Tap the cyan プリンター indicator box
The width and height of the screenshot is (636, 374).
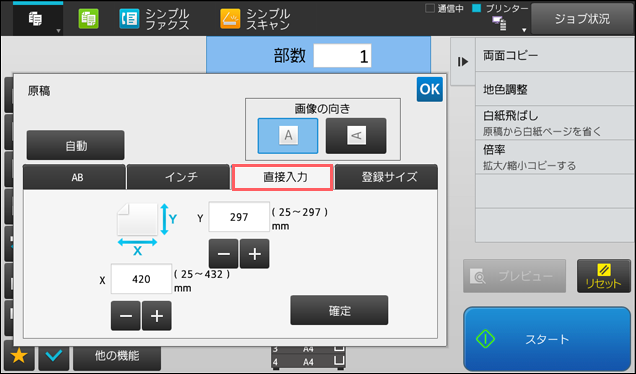click(x=477, y=8)
